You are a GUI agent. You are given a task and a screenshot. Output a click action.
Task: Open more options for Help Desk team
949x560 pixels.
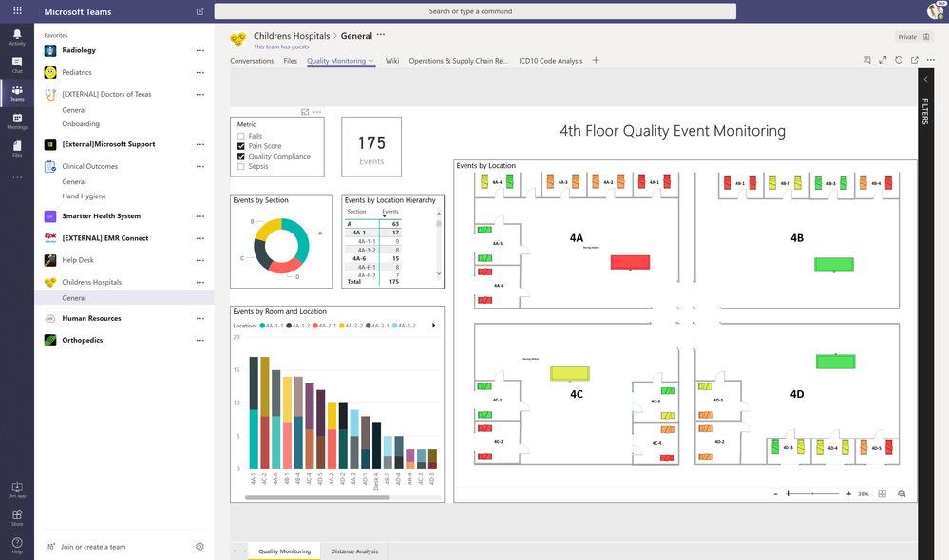200,261
